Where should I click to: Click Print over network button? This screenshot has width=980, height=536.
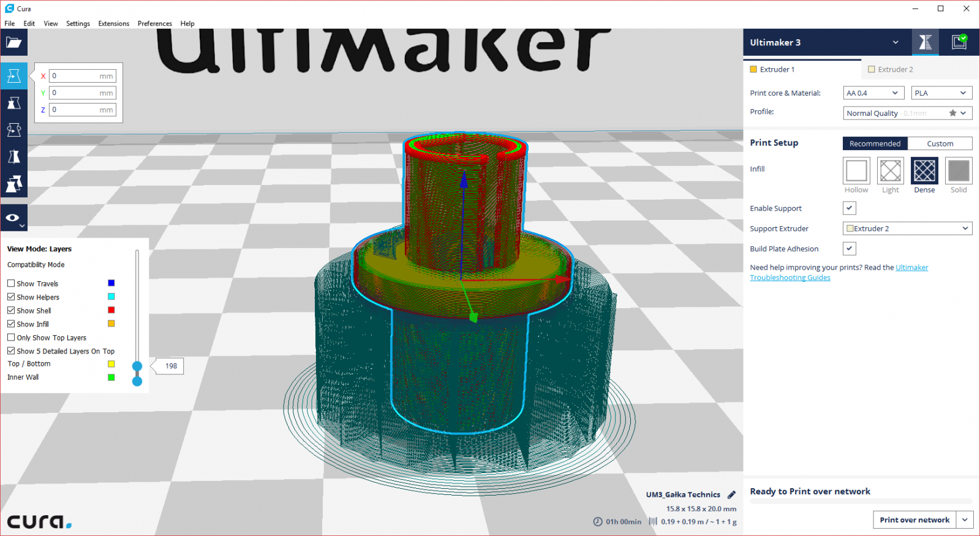(915, 520)
